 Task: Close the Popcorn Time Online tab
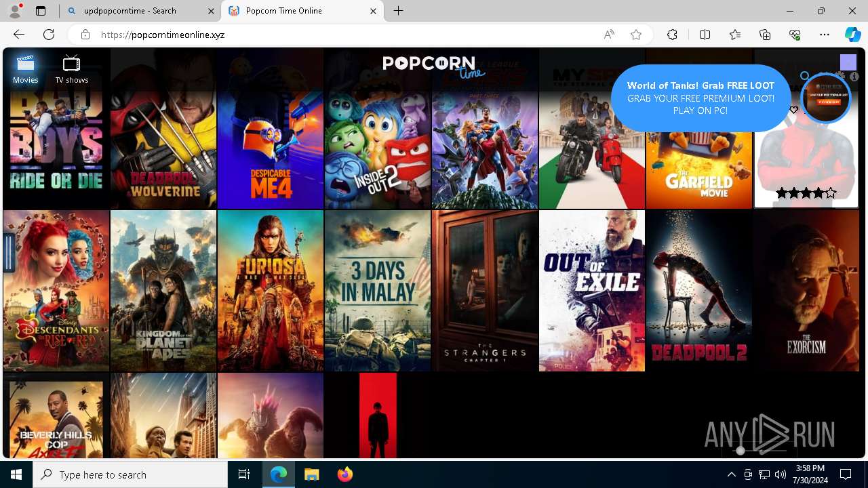[374, 11]
